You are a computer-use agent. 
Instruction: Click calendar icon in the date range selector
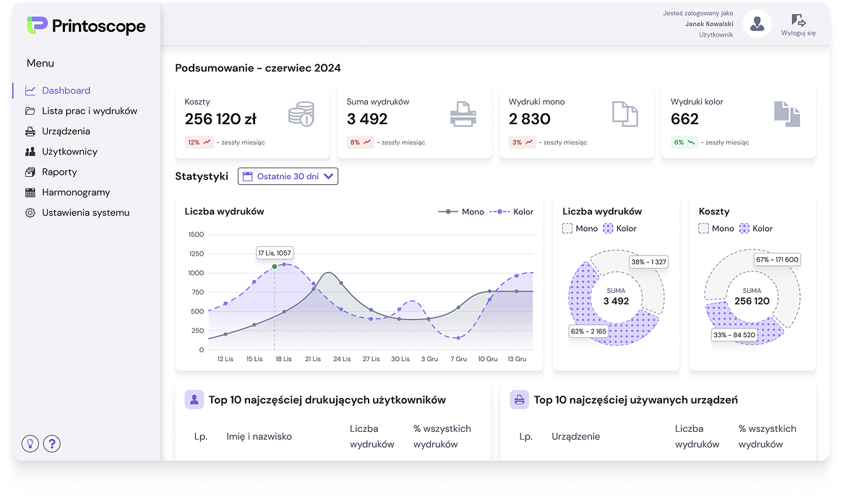247,176
